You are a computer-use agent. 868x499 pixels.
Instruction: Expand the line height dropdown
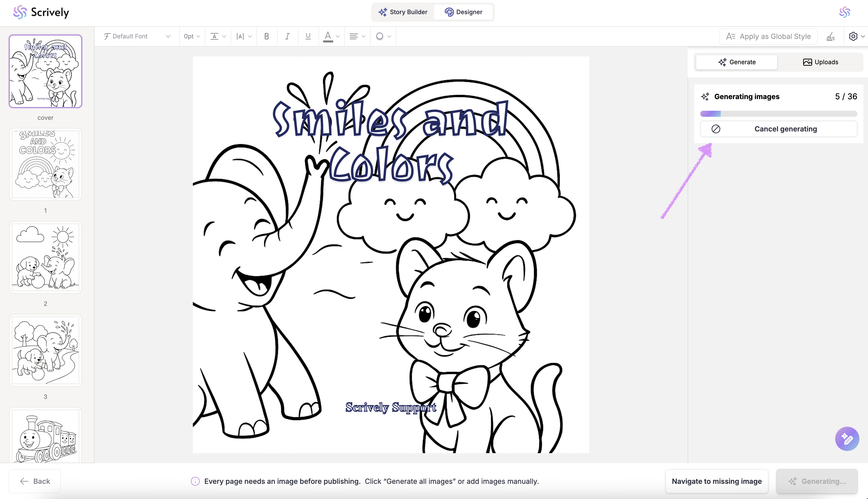pyautogui.click(x=218, y=36)
